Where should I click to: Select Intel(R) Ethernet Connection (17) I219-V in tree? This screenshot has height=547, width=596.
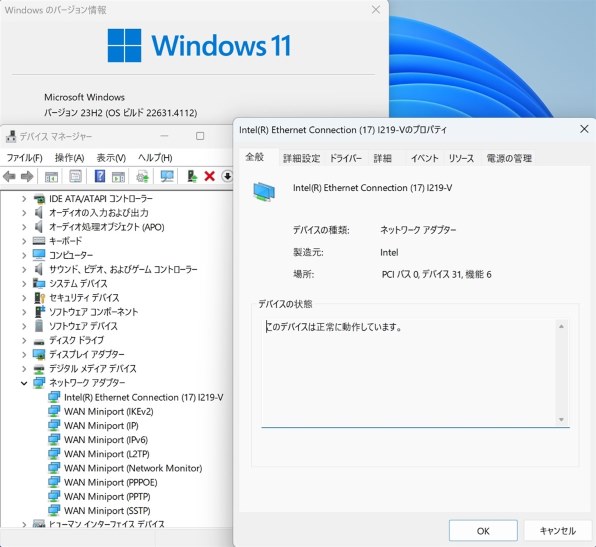[x=144, y=397]
